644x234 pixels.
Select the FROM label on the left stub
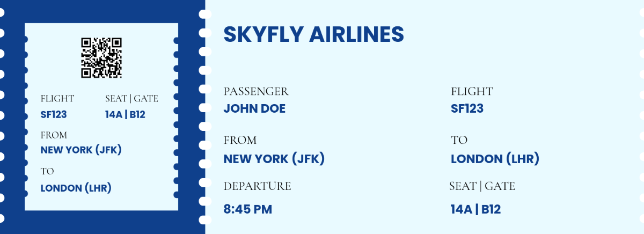[x=54, y=135]
